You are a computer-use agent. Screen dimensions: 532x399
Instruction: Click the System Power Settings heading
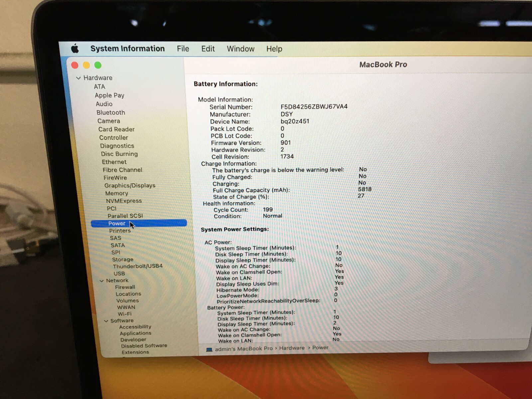(x=235, y=229)
